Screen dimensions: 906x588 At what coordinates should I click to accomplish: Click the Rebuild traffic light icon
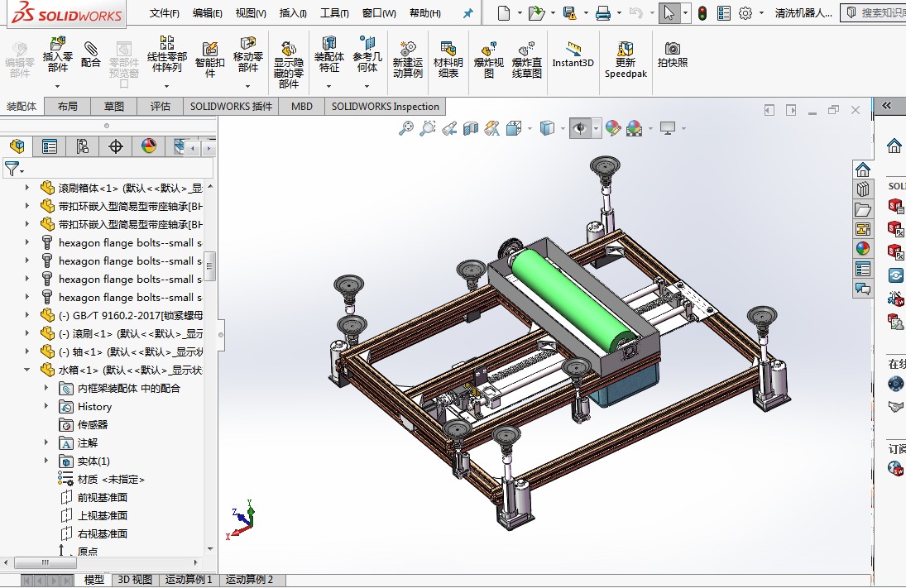tap(702, 12)
